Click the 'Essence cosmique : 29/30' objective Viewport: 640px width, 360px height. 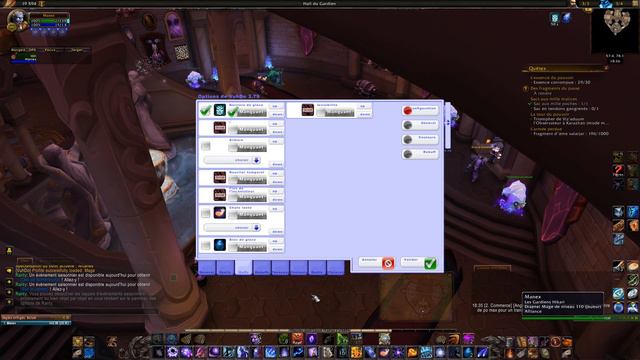point(561,82)
